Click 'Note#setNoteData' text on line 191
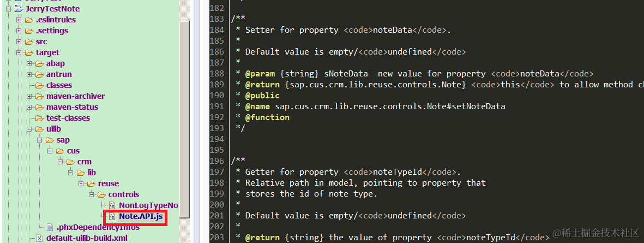Viewport: 644px width, 243px height. click(465, 106)
